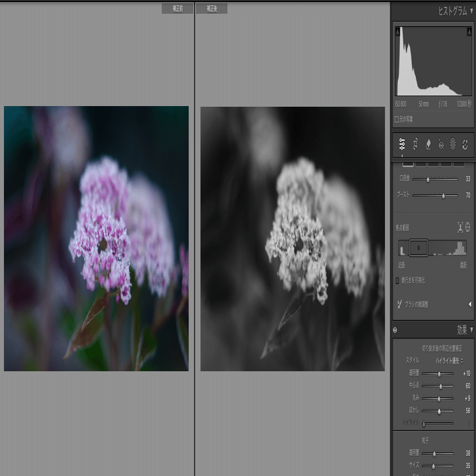The image size is (476, 476).
Task: Click the focus range box in depth histogram
Action: 418,247
